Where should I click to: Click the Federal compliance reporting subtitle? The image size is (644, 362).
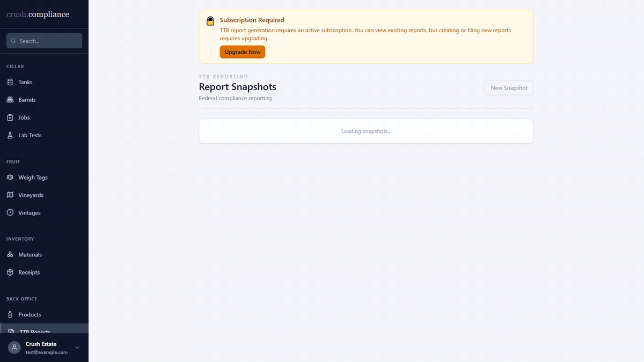click(235, 99)
